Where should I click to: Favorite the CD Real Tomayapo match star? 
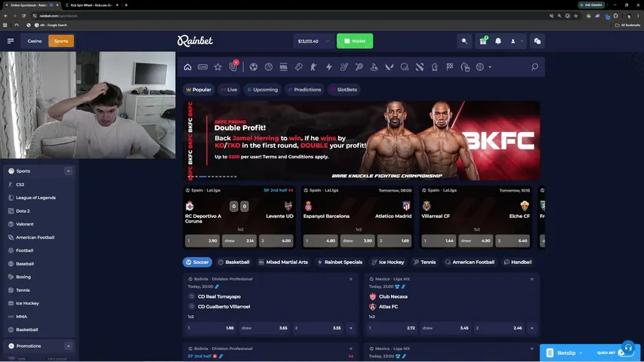[x=351, y=279]
